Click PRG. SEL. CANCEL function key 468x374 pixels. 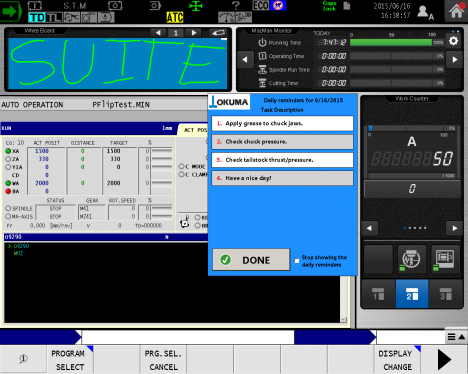point(163,359)
